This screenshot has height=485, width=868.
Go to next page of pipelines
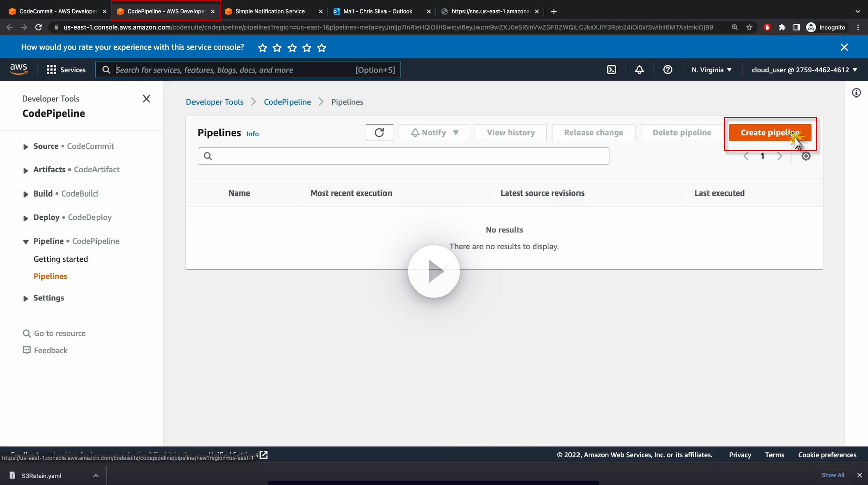[780, 156]
